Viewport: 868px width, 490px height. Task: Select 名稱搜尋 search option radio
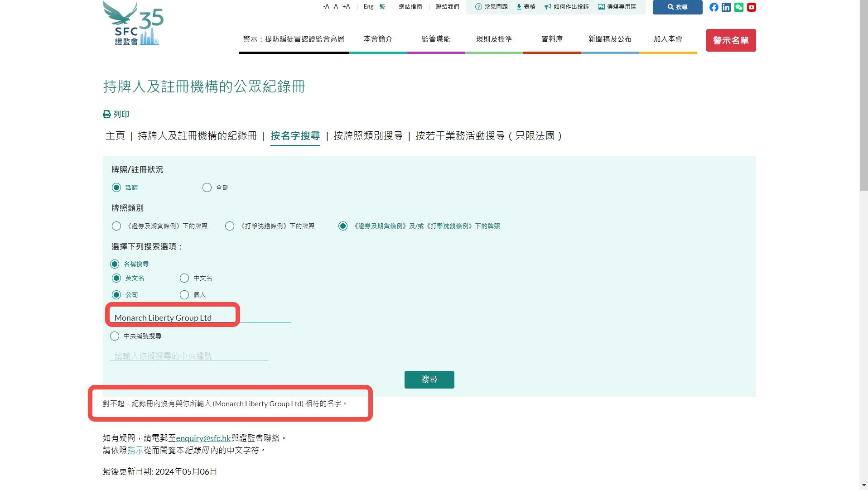tap(115, 264)
